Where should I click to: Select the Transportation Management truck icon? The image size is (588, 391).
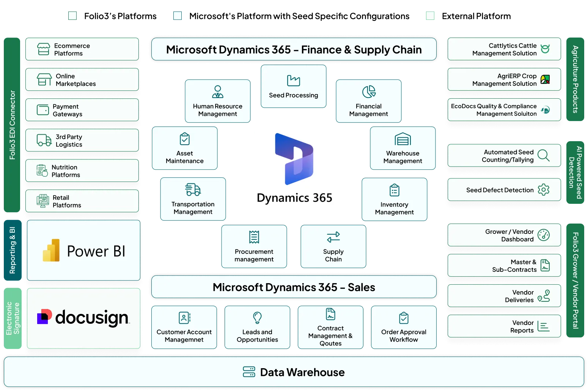click(193, 189)
